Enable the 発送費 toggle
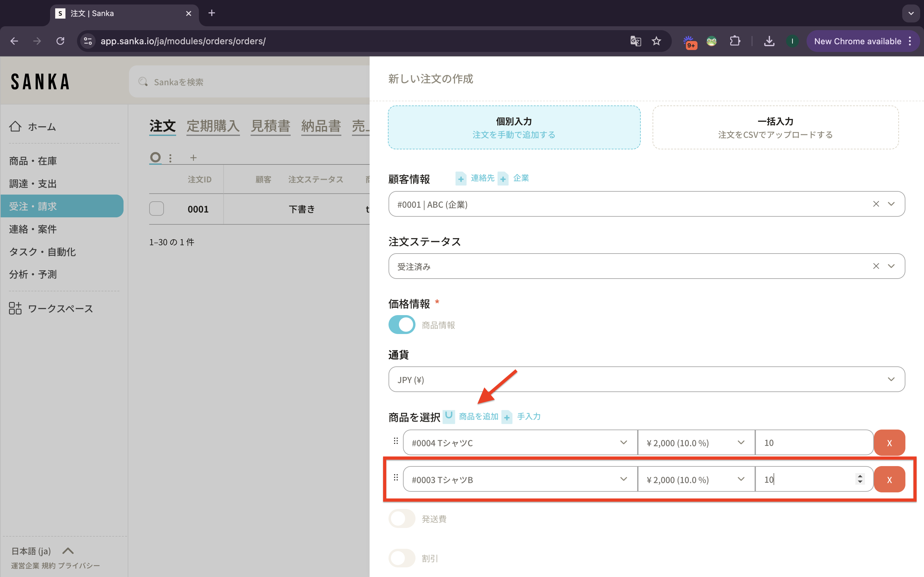924x577 pixels. (x=402, y=519)
